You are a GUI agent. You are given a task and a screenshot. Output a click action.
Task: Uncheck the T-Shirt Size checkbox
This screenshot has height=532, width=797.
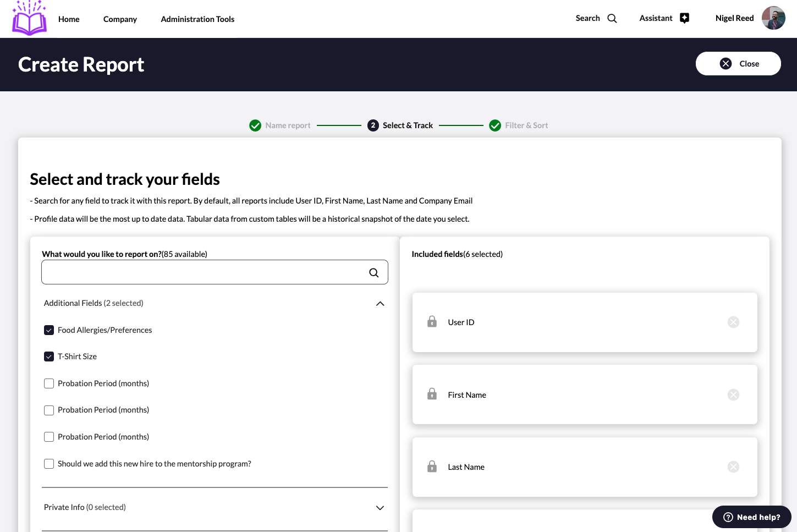pos(49,357)
